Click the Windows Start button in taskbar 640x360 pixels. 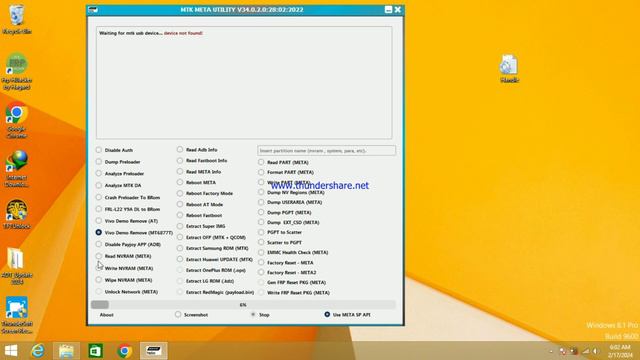pos(11,351)
